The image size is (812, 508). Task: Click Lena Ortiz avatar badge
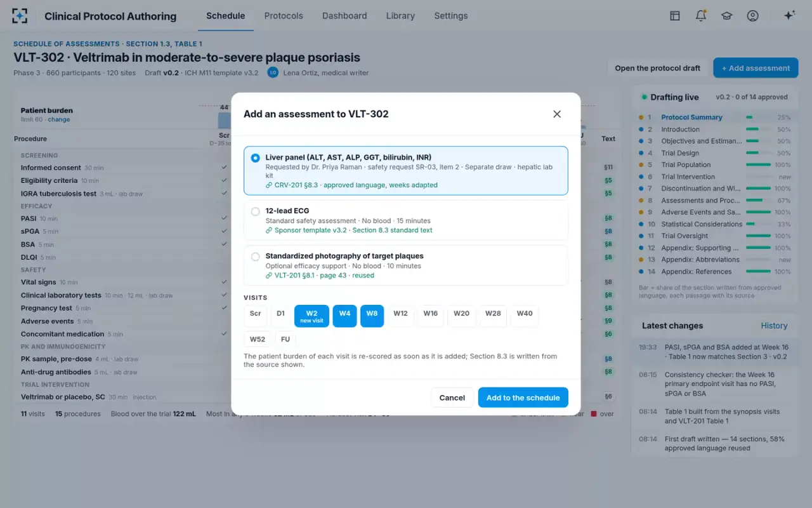pos(273,72)
